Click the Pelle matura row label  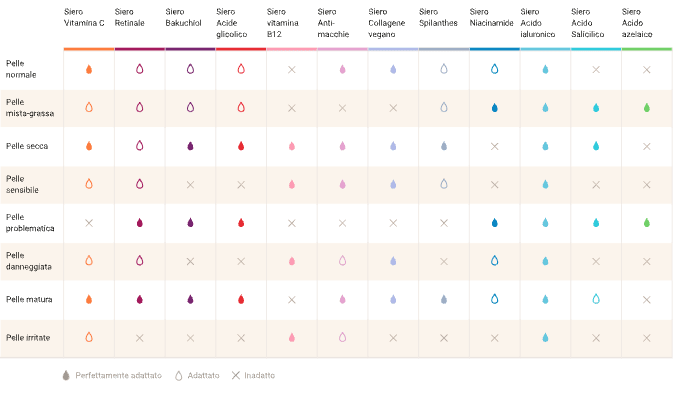pyautogui.click(x=29, y=299)
